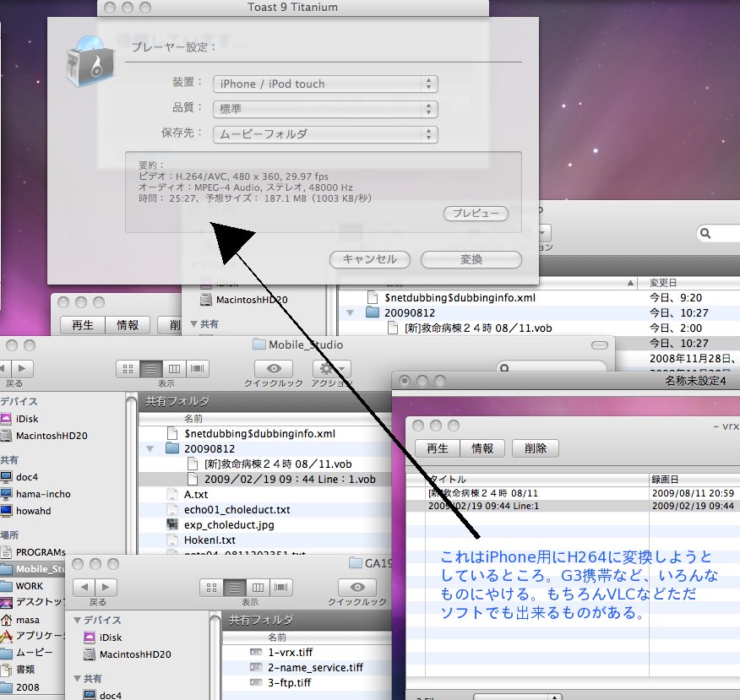Select the 2009/08/11 20:59 recording row

(573, 493)
